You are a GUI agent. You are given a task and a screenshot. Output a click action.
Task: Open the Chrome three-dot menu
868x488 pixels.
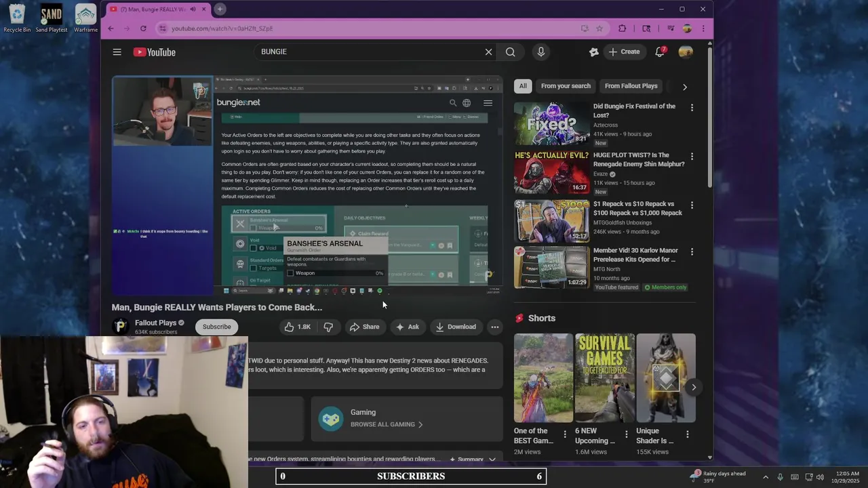pos(703,28)
